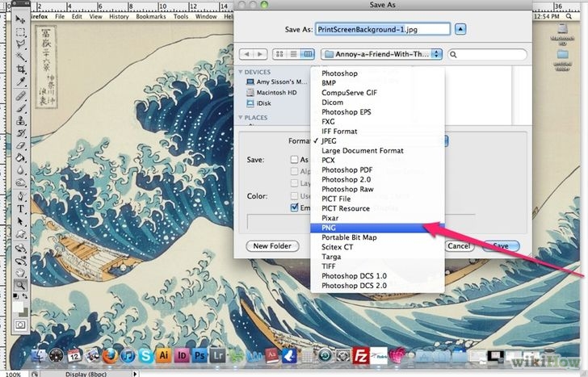Click the Save As filename field
This screenshot has width=588, height=377.
click(x=383, y=29)
